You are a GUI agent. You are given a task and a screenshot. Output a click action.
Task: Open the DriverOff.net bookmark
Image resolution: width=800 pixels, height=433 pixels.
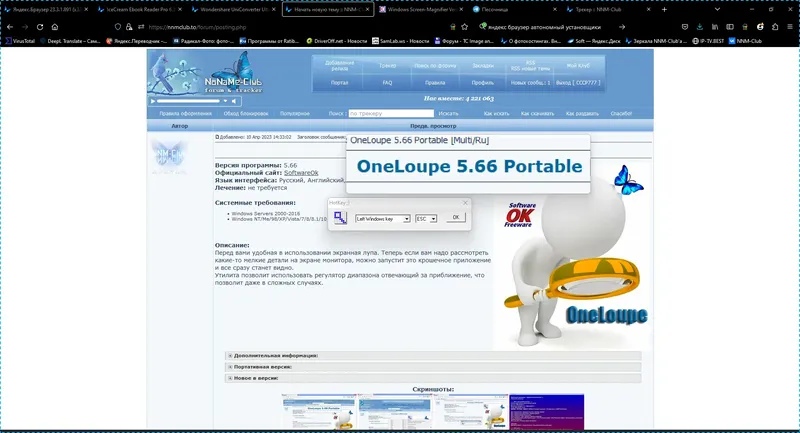coord(336,41)
